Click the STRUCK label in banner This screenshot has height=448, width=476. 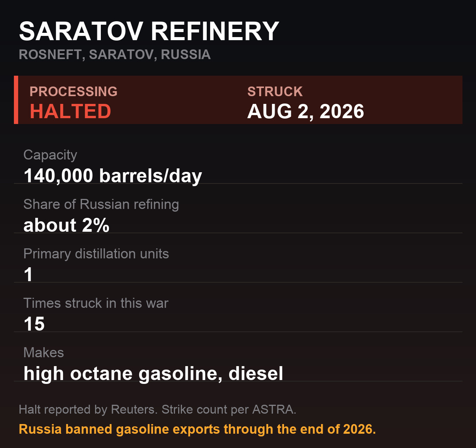click(x=275, y=92)
